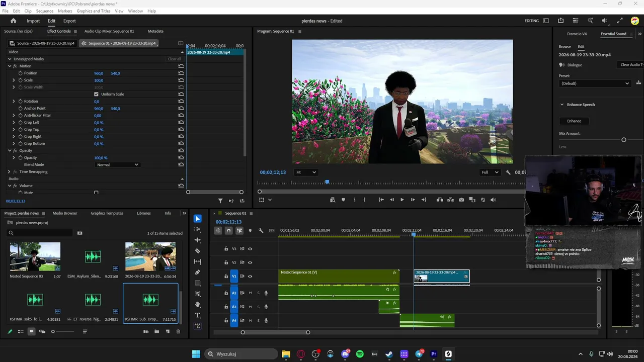Click the Enhance button
Viewport: 644px width, 362px height.
click(x=574, y=121)
